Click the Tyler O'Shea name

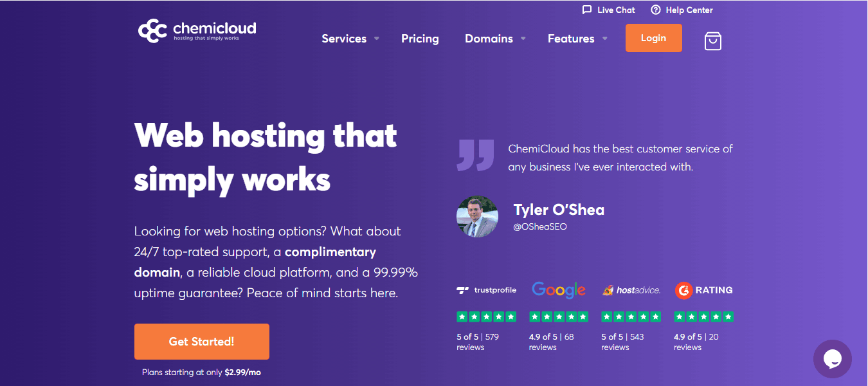click(559, 210)
